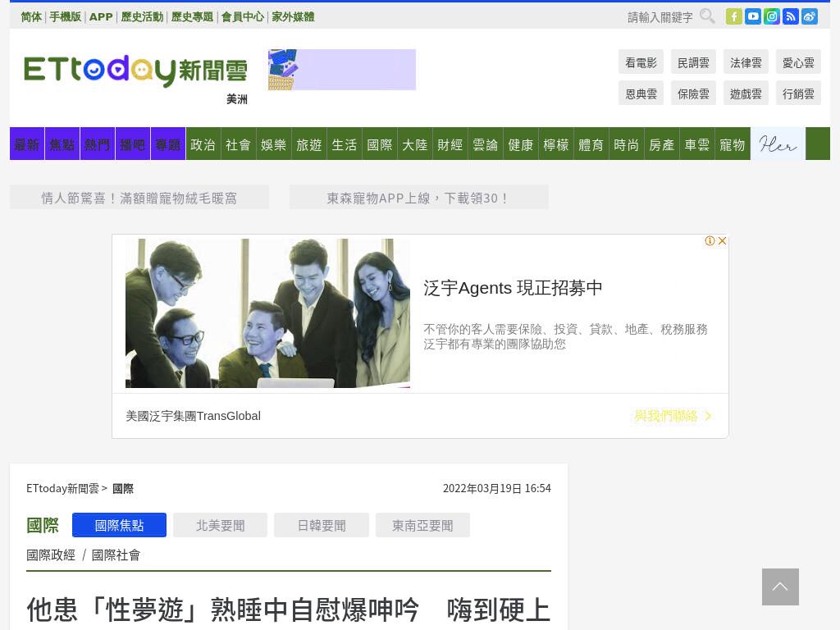The height and width of the screenshot is (630, 840).
Task: Open 行銷雲 button
Action: [799, 94]
